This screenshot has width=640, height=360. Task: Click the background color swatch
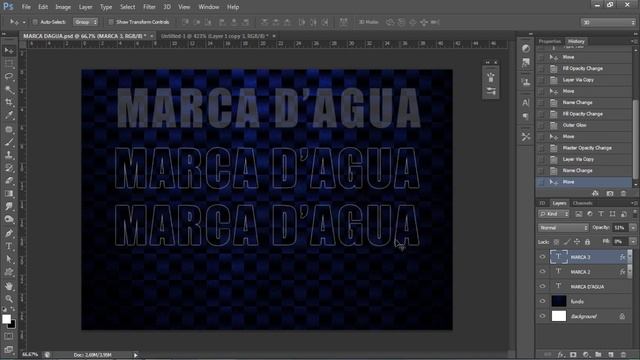coord(13,325)
